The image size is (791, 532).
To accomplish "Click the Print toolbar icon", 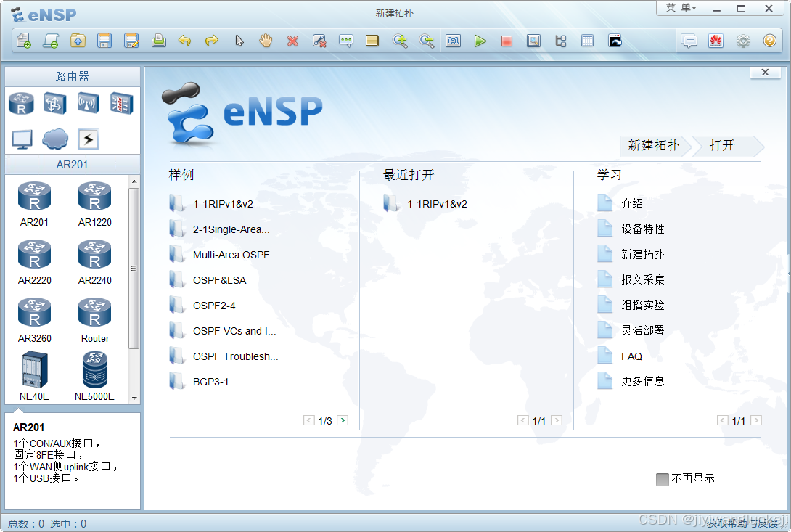I will click(158, 41).
